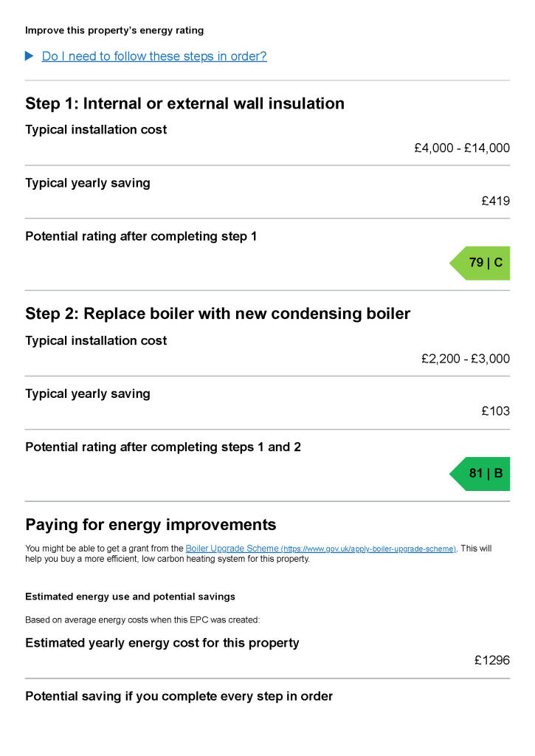
Task: Click "Potential rating after completing steps 1 and 2"
Action: point(163,447)
